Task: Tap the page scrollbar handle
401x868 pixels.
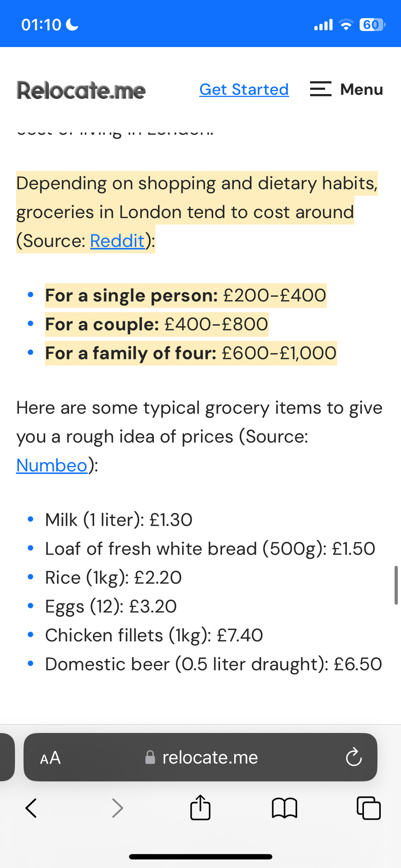Action: (x=396, y=585)
